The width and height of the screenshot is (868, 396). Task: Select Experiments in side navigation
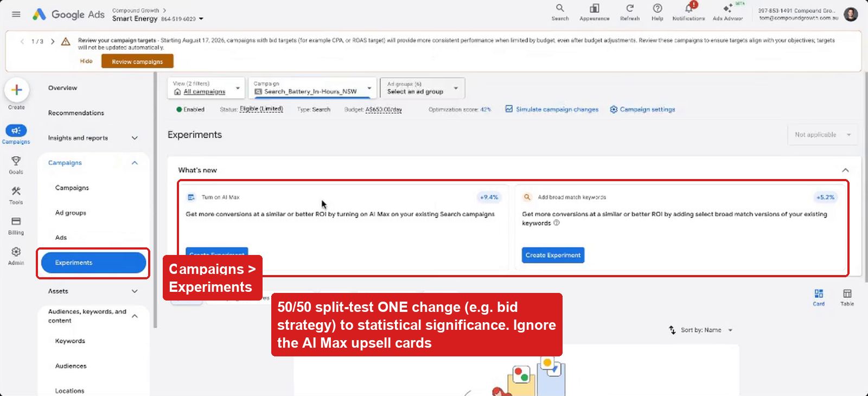[x=93, y=263]
